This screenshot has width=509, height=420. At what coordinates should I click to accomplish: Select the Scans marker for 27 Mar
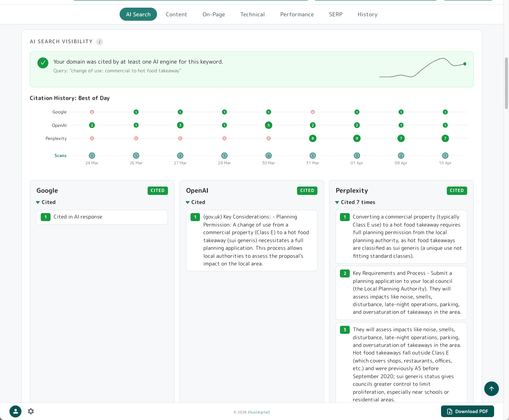pos(180,156)
